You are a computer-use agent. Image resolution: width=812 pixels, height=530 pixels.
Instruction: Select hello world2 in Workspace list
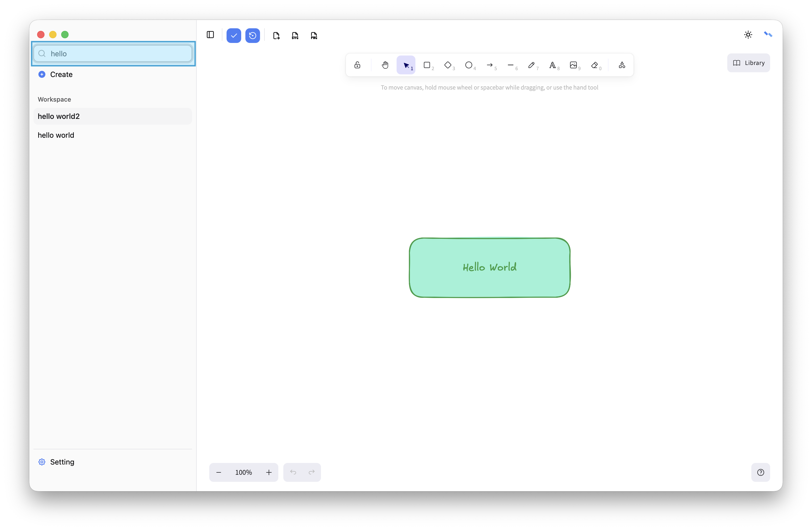[x=59, y=117]
